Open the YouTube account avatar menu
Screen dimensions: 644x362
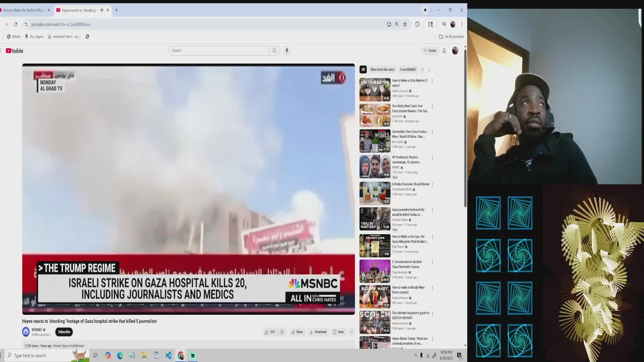(455, 50)
